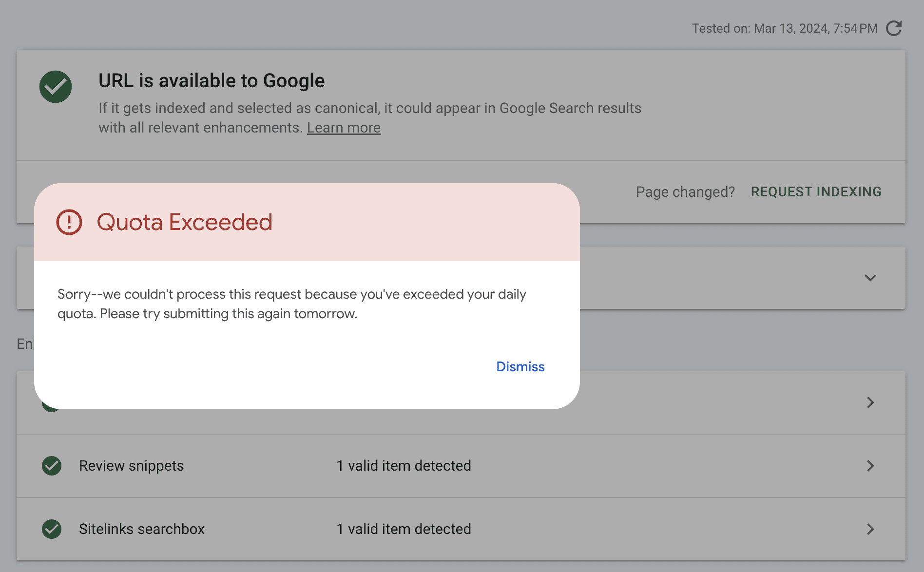Image resolution: width=924 pixels, height=572 pixels.
Task: Click the red Quota Exceeded warning icon
Action: 69,222
